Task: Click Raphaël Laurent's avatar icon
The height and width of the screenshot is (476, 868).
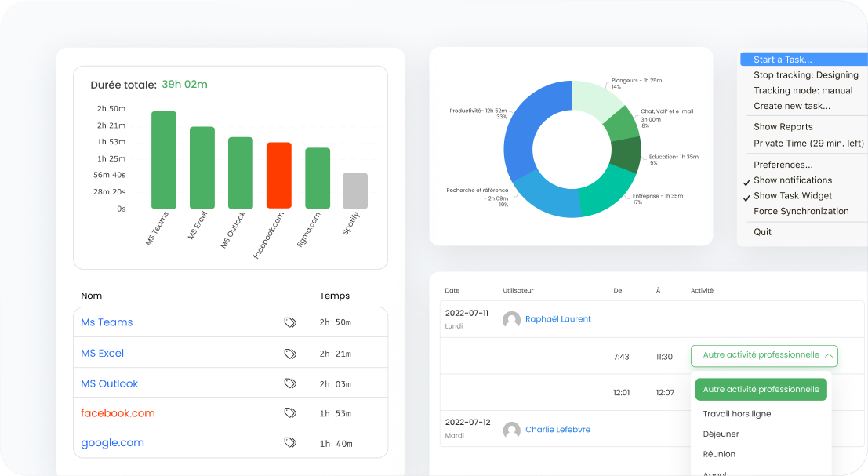Action: pyautogui.click(x=511, y=319)
